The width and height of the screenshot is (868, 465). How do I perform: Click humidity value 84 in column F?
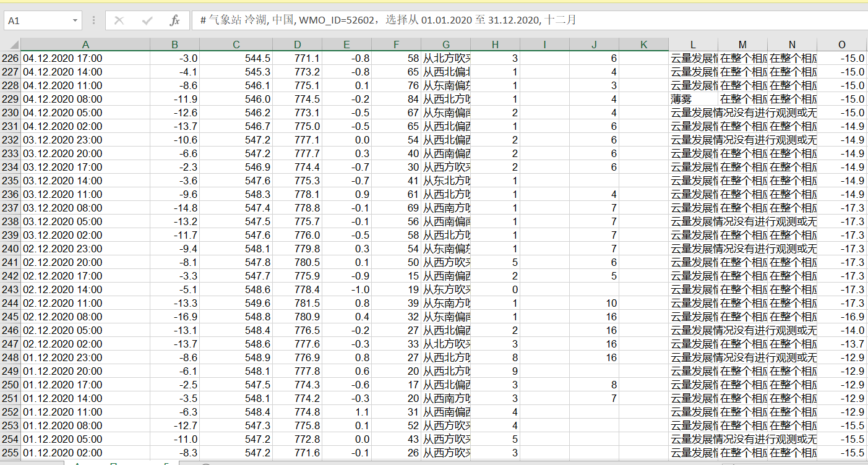[x=396, y=99]
